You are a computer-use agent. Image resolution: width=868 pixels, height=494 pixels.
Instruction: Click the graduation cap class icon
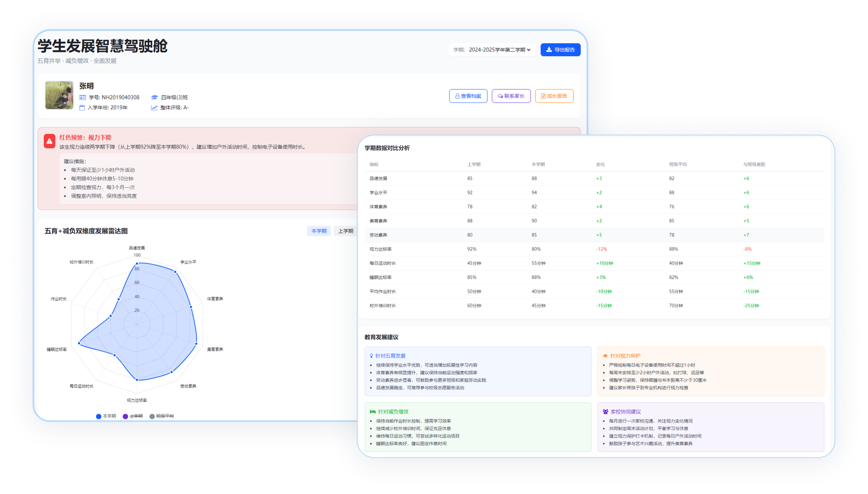[154, 97]
